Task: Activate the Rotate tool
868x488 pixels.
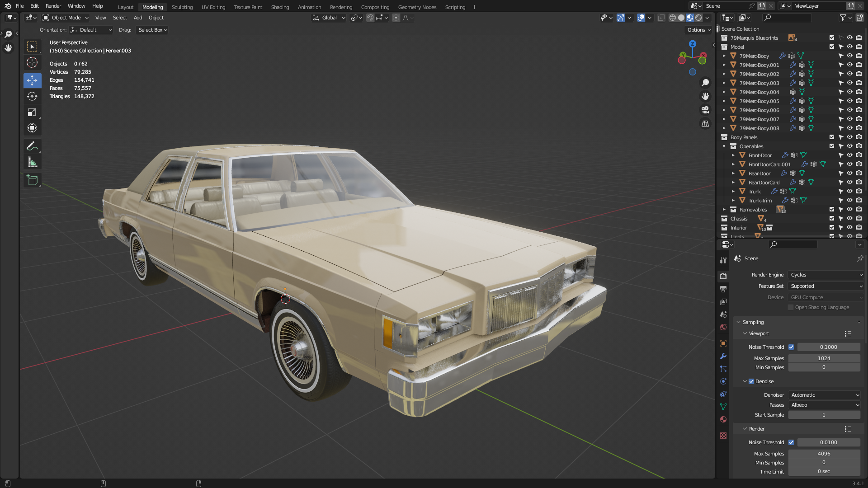Action: 32,96
